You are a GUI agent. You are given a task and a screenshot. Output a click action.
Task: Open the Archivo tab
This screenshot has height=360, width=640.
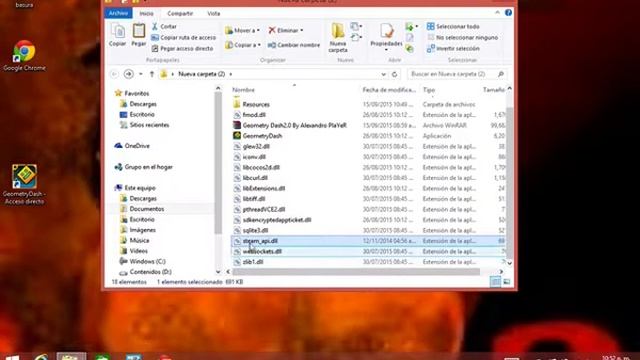118,13
